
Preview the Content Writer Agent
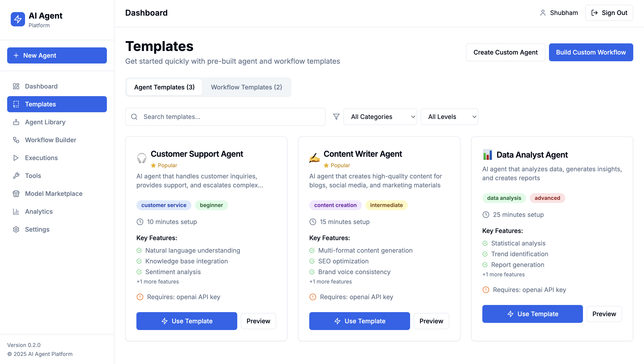pos(431,321)
